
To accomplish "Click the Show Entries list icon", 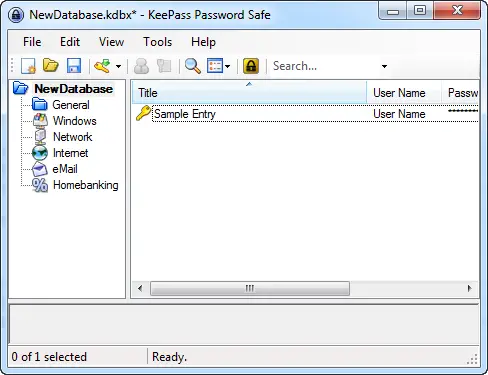I will [x=215, y=66].
